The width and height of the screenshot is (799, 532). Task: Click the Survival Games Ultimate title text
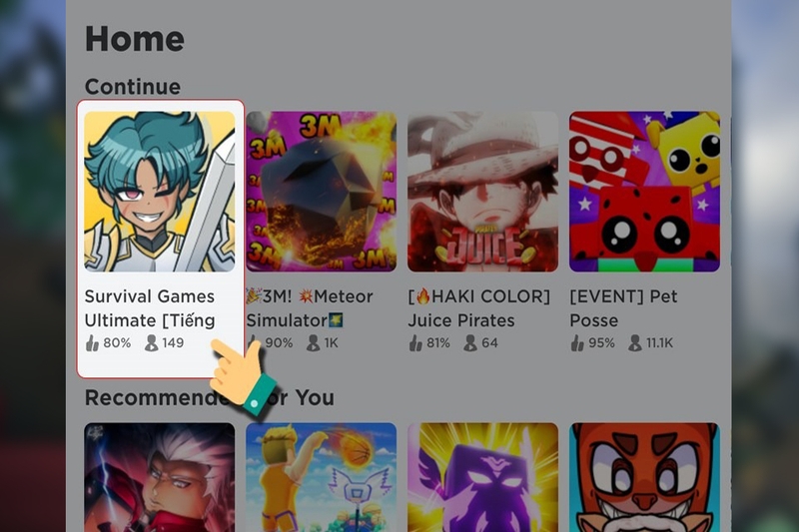tap(150, 308)
